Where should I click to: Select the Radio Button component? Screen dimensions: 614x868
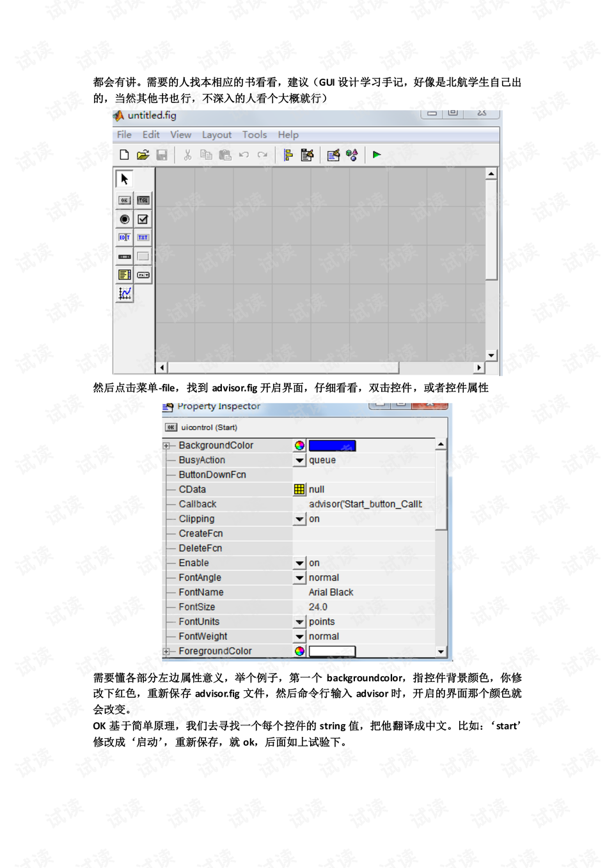[124, 218]
